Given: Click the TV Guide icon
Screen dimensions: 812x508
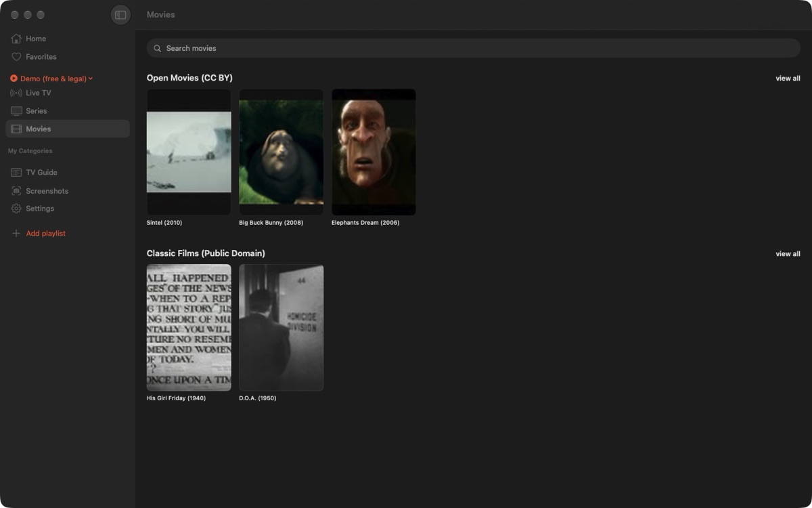Looking at the screenshot, I should click(x=16, y=173).
